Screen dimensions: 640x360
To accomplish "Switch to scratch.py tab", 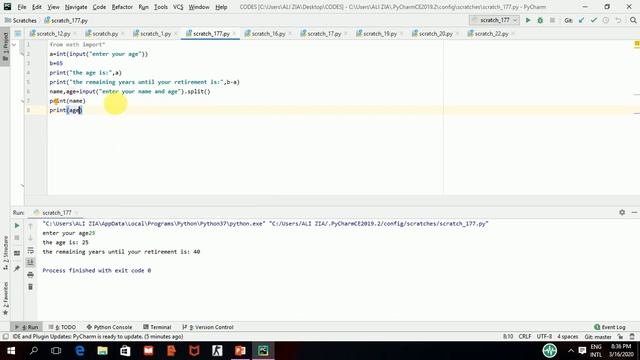I will pos(105,33).
